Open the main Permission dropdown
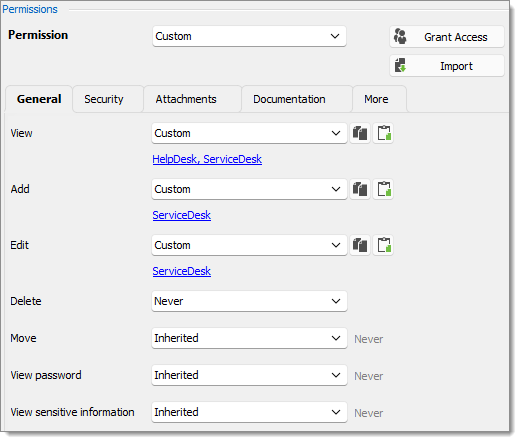The height and width of the screenshot is (442, 520). pos(249,36)
